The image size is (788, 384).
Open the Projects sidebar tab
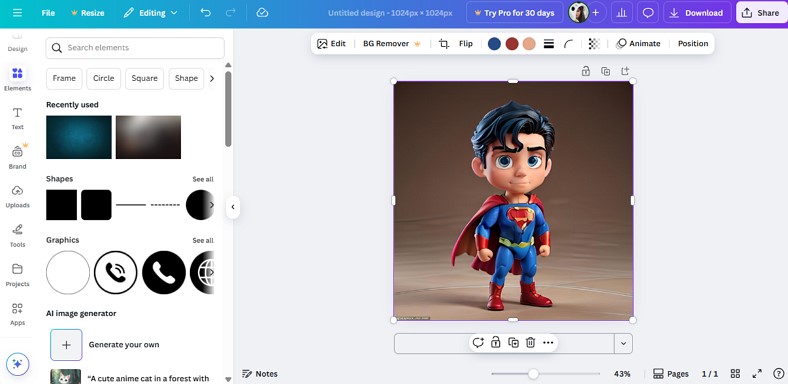(x=17, y=274)
